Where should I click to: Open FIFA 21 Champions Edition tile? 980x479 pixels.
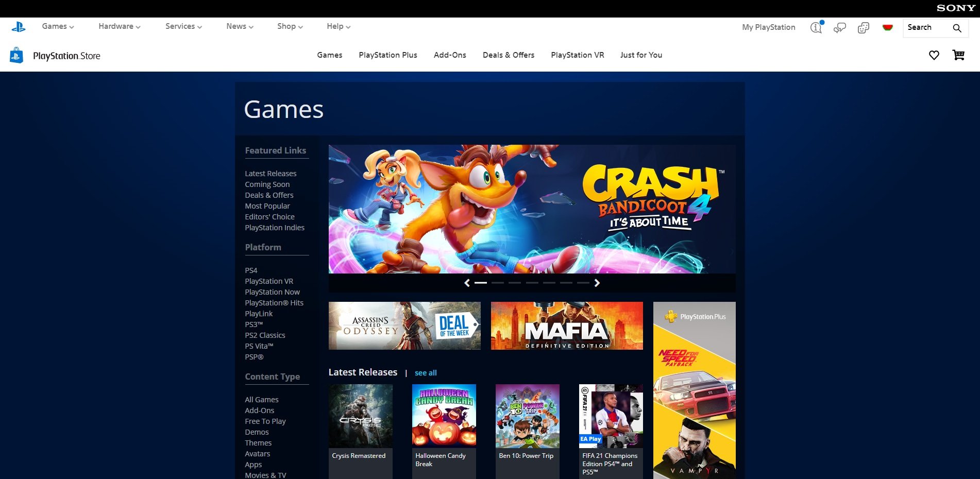pyautogui.click(x=611, y=432)
